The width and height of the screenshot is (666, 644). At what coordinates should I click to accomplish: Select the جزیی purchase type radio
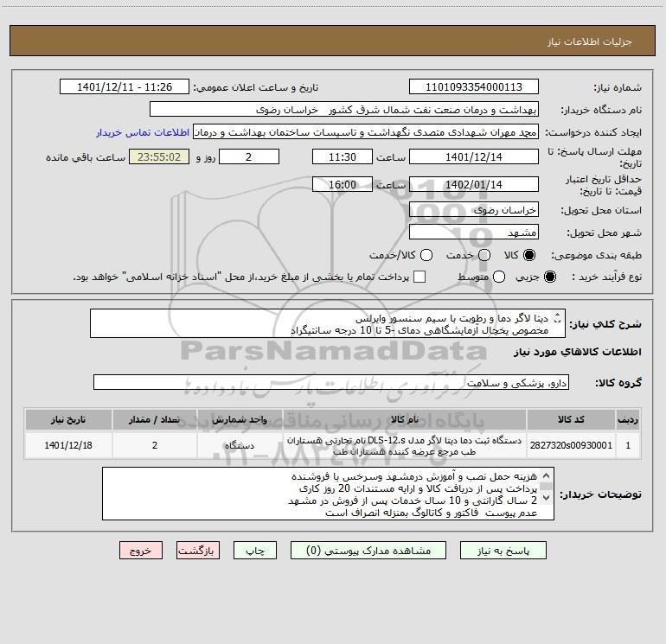pos(549,277)
